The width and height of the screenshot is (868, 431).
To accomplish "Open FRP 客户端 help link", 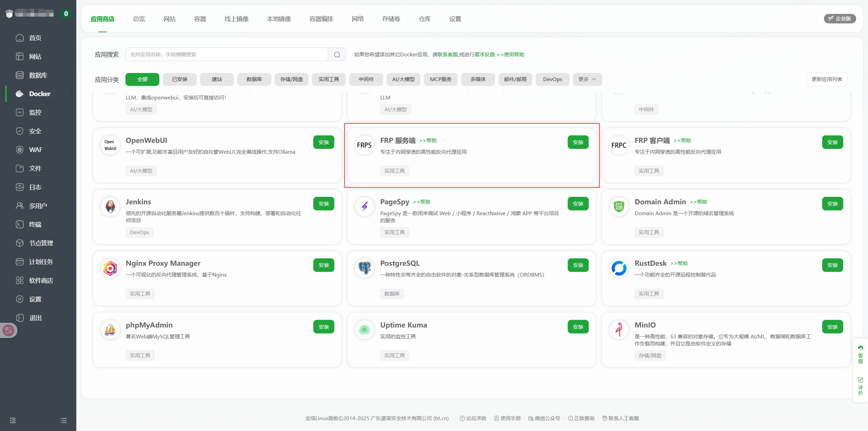I will click(x=682, y=140).
